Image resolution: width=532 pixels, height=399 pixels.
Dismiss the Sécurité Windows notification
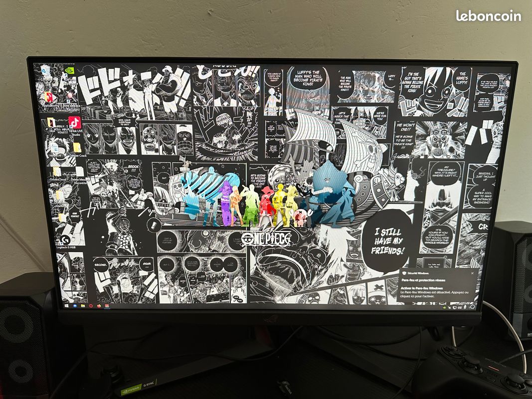[472, 273]
